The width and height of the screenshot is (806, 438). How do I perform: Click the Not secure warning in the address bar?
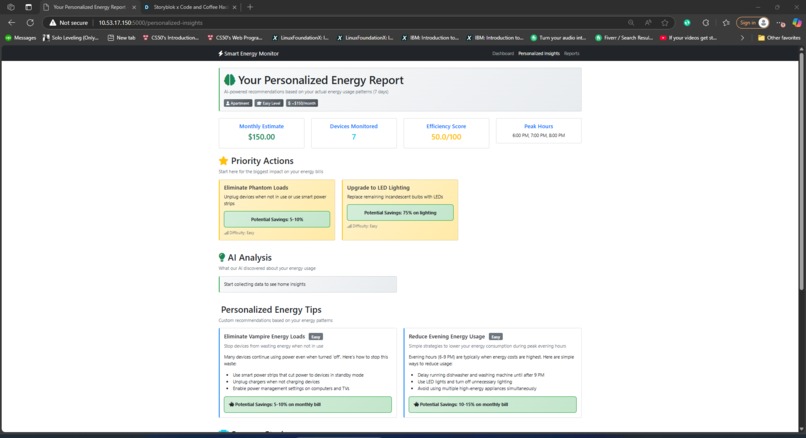[x=68, y=23]
